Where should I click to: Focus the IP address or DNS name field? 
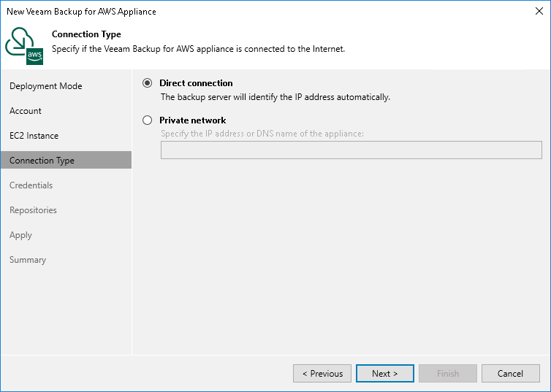click(x=351, y=150)
